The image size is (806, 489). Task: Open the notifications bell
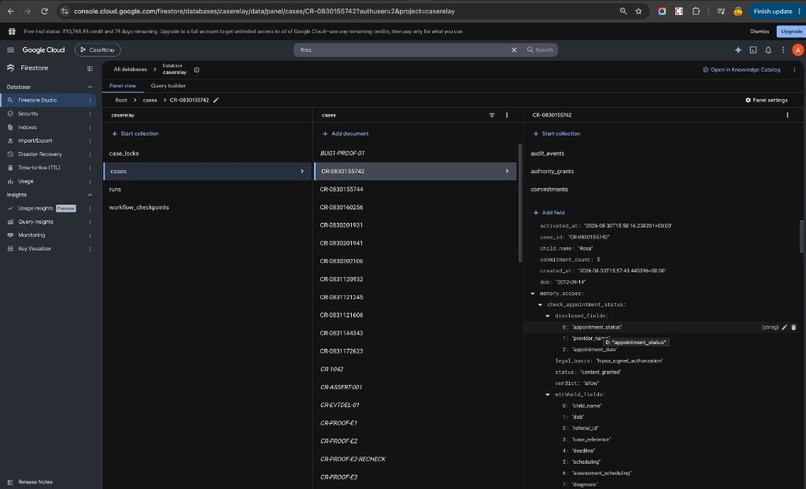tap(768, 50)
